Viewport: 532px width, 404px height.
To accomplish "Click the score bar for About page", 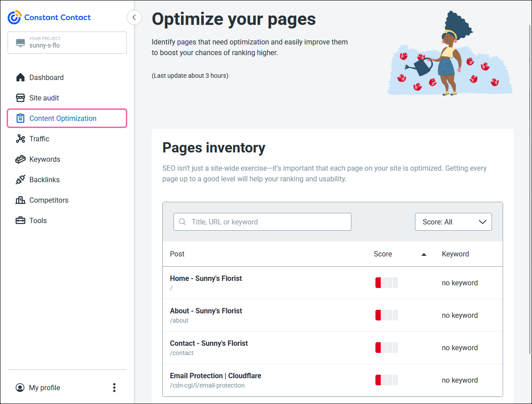I will tap(387, 315).
